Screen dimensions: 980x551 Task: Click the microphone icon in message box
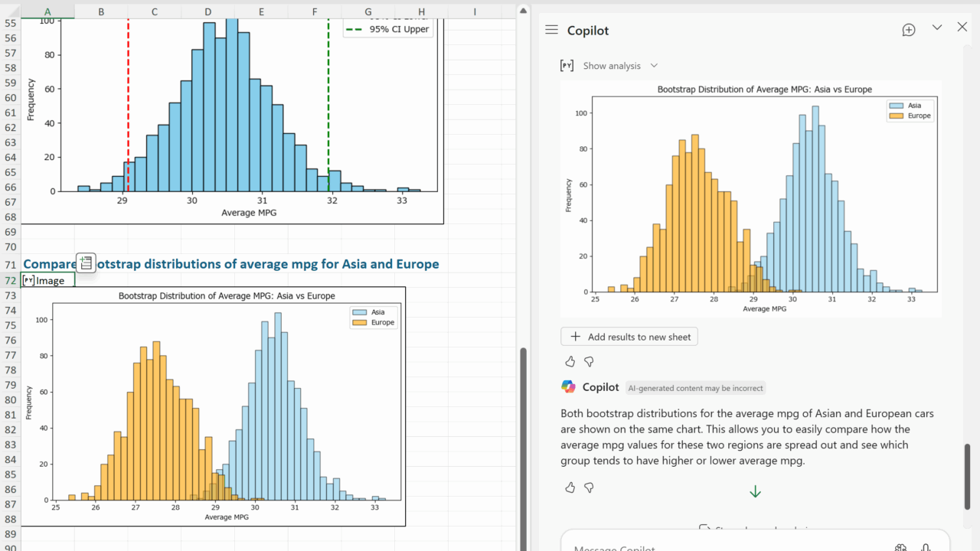tap(926, 547)
